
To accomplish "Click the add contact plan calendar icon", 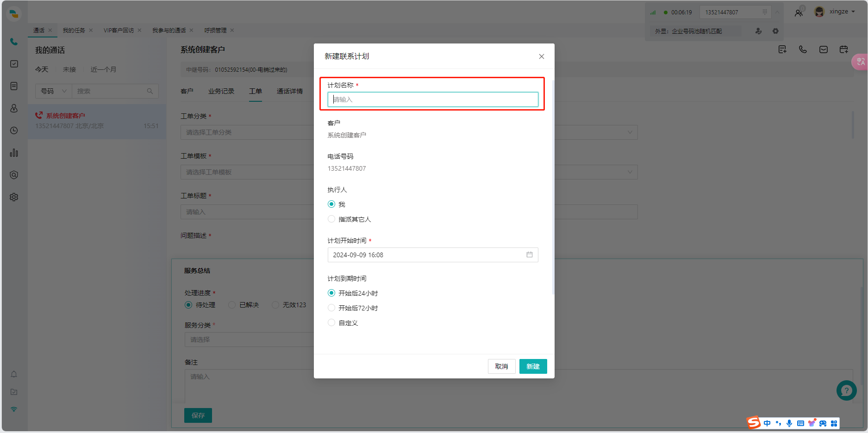I will [844, 49].
